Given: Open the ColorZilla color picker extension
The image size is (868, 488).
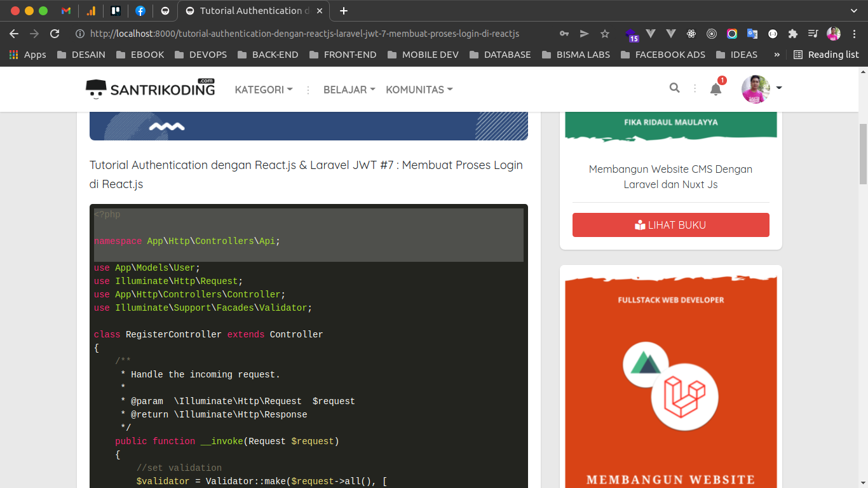Looking at the screenshot, I should (x=732, y=33).
